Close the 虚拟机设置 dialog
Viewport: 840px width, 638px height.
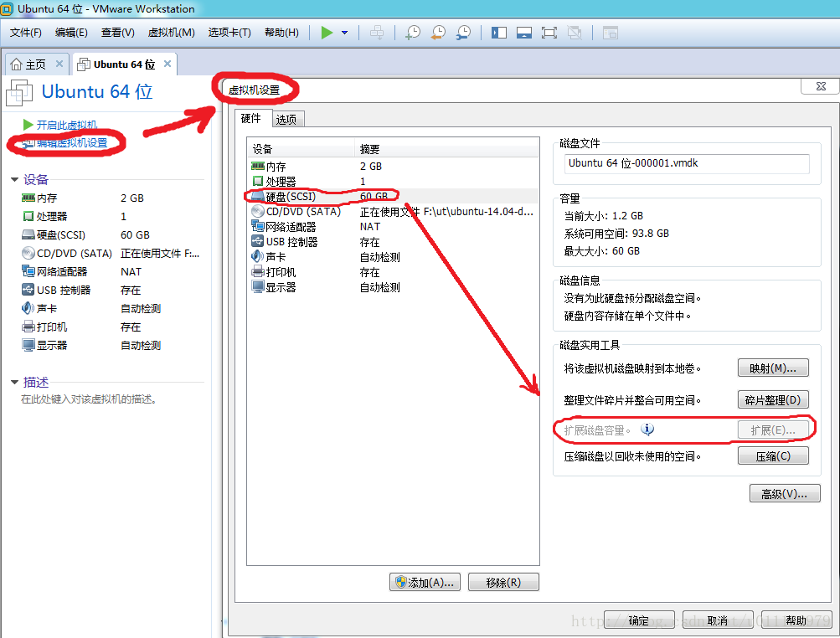(821, 86)
